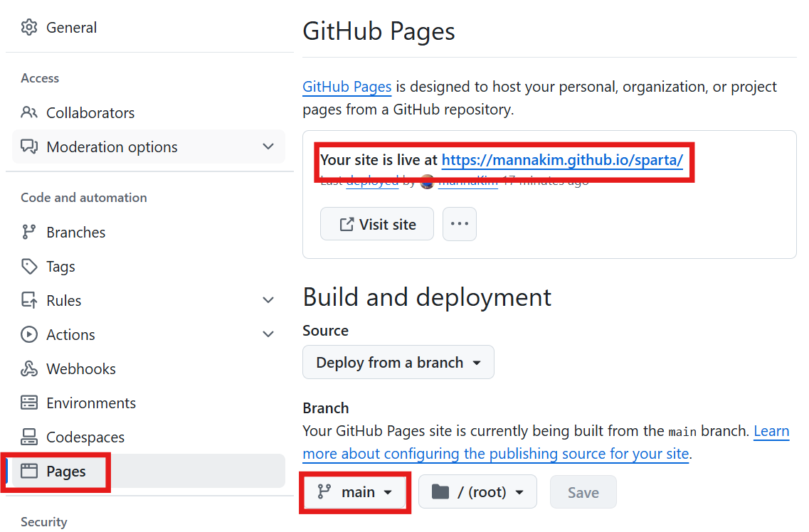Expand the Rules section chevron
This screenshot has width=809, height=532.
click(x=268, y=300)
